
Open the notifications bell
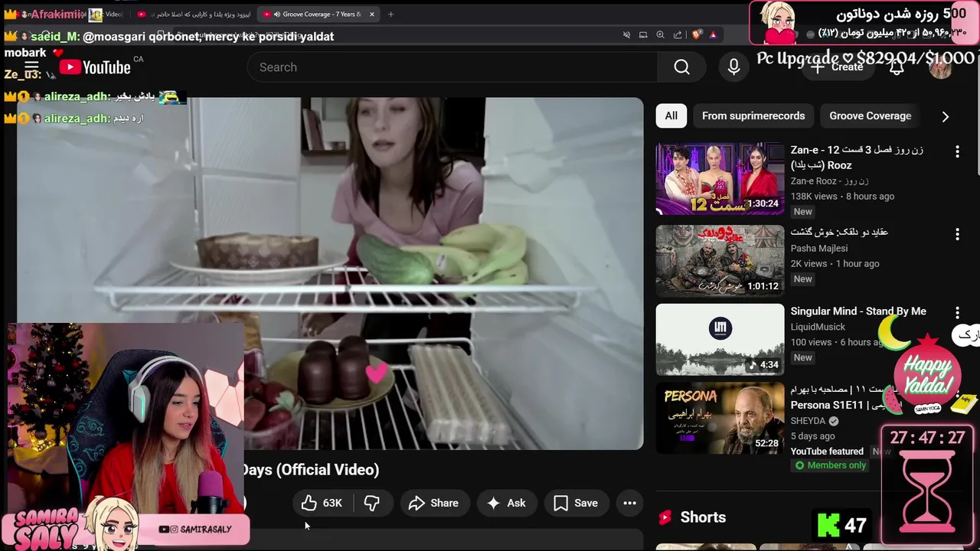[897, 67]
